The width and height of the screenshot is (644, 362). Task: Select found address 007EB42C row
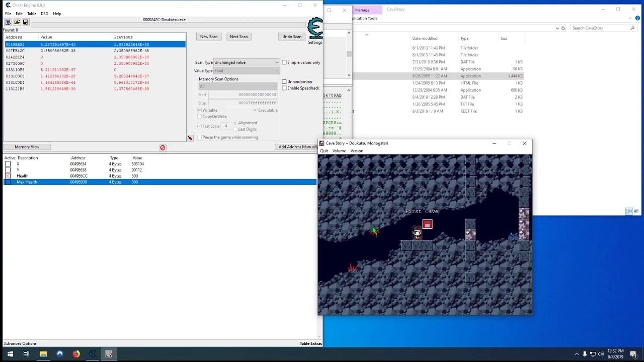point(95,51)
